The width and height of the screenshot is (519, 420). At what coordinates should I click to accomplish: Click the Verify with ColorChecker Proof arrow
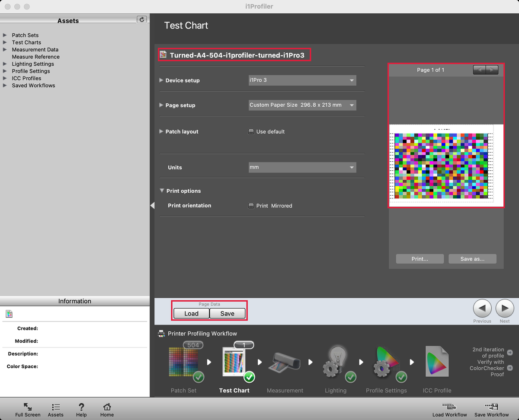tap(510, 368)
